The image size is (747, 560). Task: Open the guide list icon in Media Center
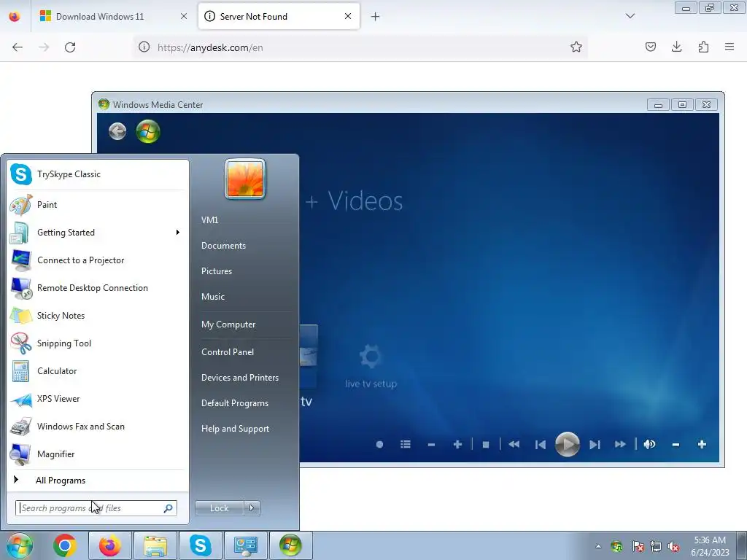point(406,444)
